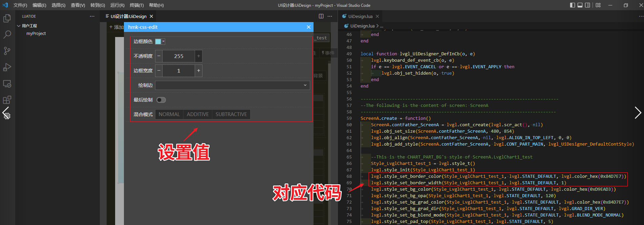The width and height of the screenshot is (644, 225).
Task: Open the Remote Explorer view
Action: [7, 83]
